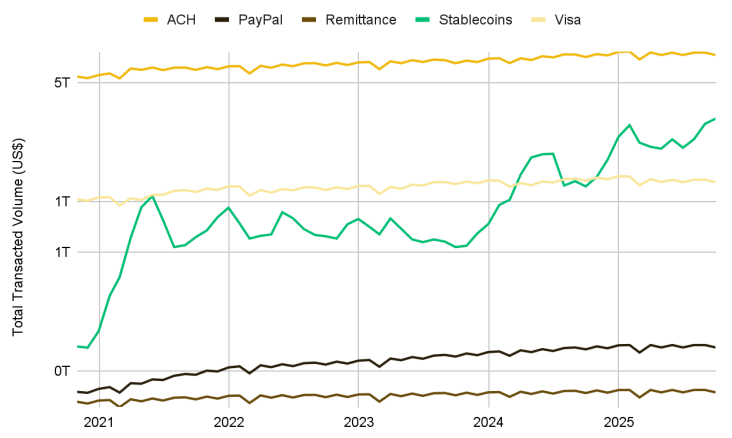732x438 pixels.
Task: Click the Stablecoins line peak in 2025
Action: click(x=714, y=119)
